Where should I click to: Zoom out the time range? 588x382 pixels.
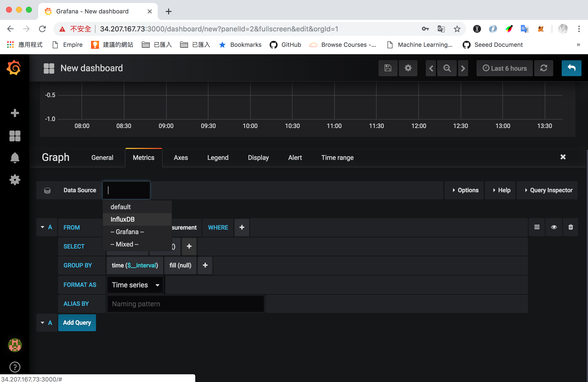coord(447,68)
